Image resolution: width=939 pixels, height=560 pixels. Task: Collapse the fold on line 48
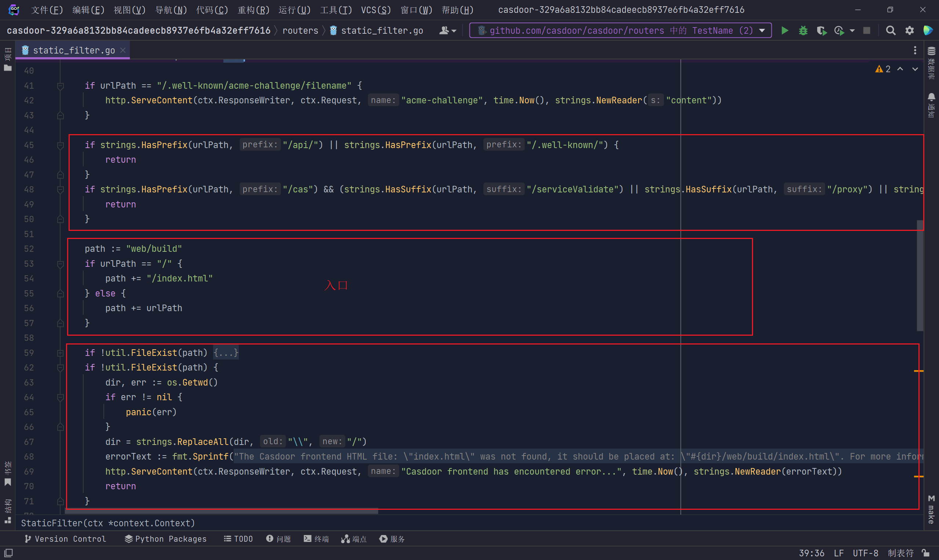(61, 189)
